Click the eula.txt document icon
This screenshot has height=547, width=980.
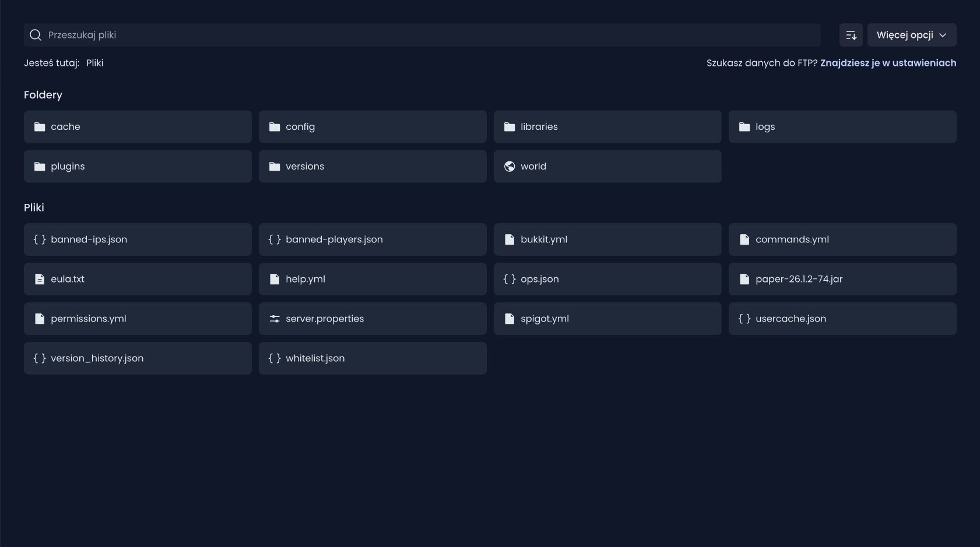click(x=40, y=279)
